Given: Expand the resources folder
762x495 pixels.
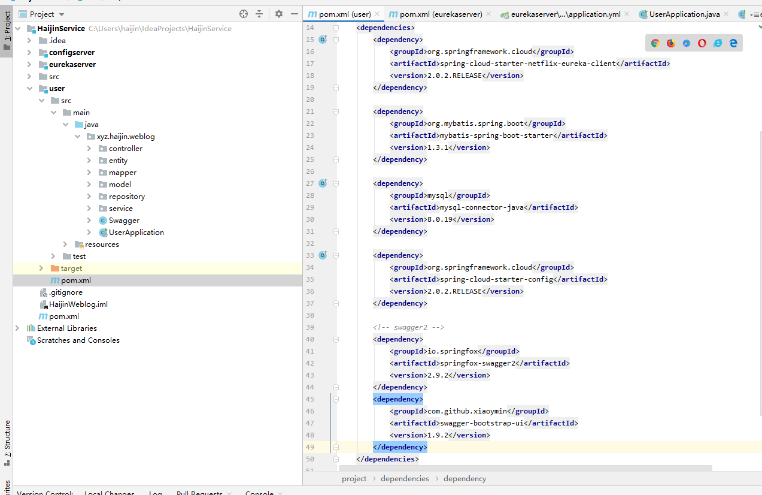Looking at the screenshot, I should [65, 244].
